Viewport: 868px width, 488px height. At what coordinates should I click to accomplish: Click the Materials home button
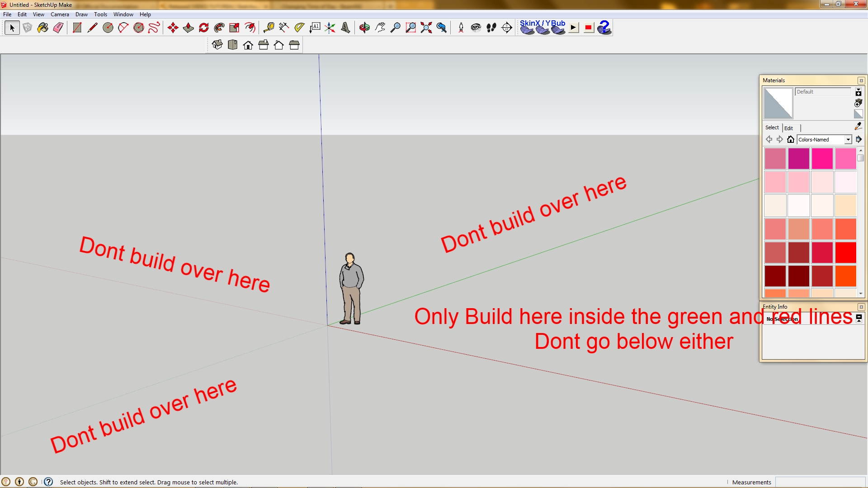pos(790,140)
